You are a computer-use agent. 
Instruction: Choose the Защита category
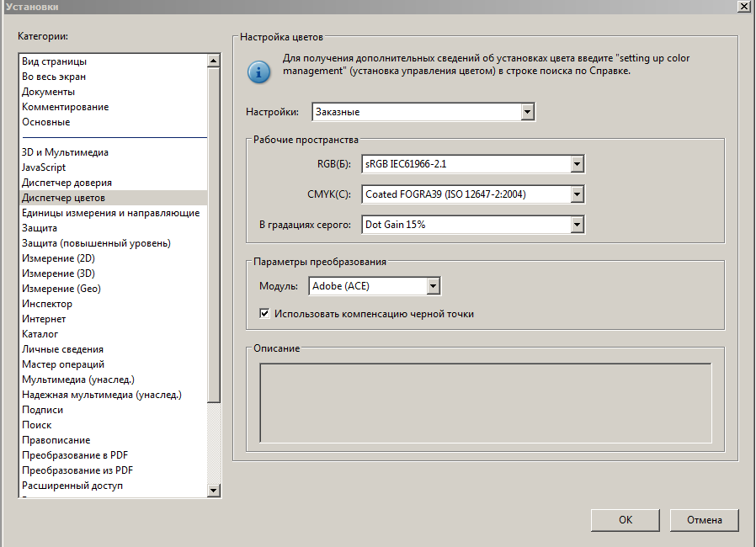click(40, 228)
